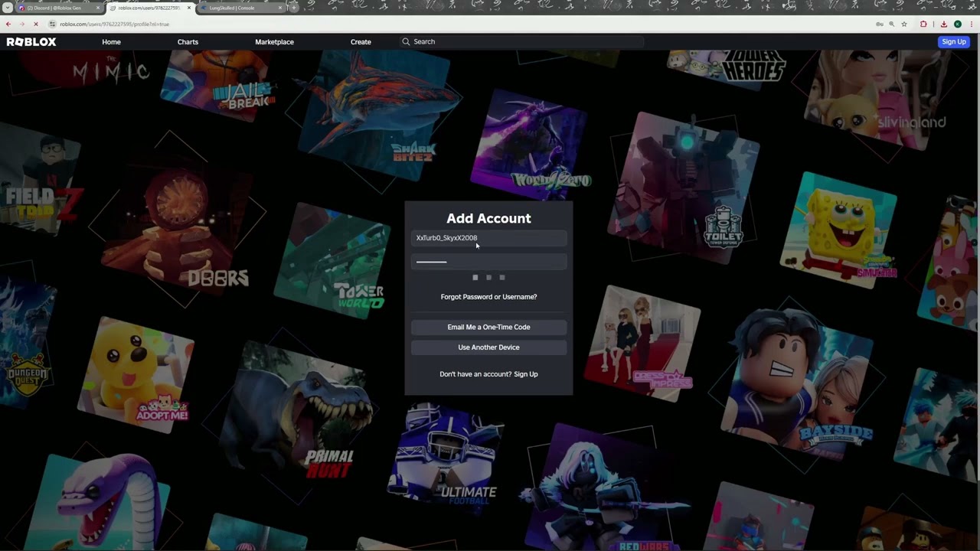980x551 pixels.
Task: Close the Discord Roblox Gen tab
Action: [98, 8]
